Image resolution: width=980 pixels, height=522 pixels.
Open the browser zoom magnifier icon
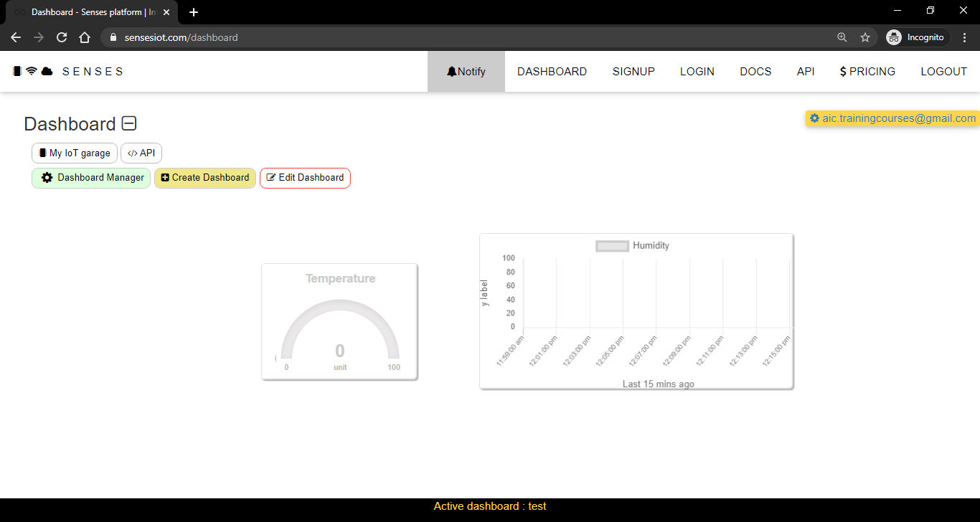(x=842, y=37)
